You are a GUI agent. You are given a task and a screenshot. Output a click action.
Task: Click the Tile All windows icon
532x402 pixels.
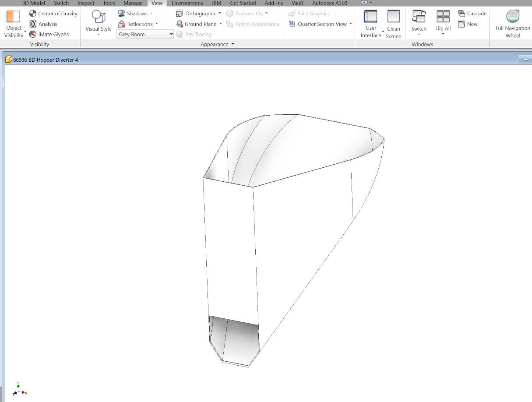click(443, 17)
